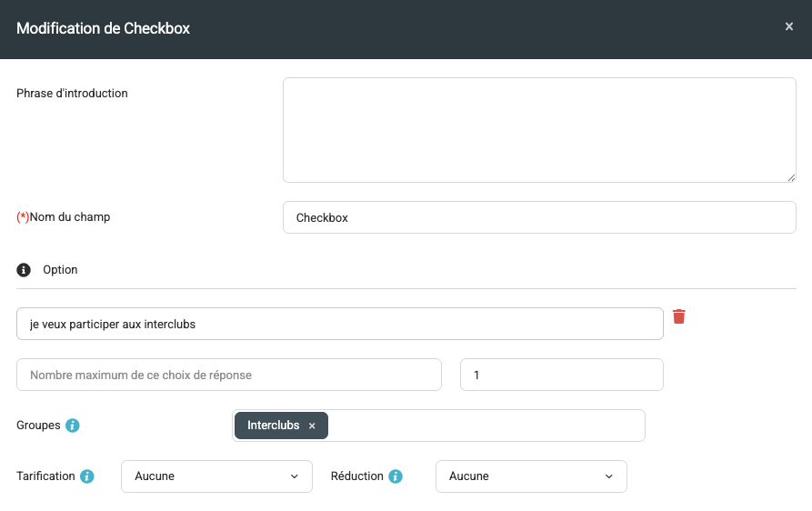812x511 pixels.
Task: Expand the Réduction dropdown set to Aucune
Action: click(x=531, y=476)
